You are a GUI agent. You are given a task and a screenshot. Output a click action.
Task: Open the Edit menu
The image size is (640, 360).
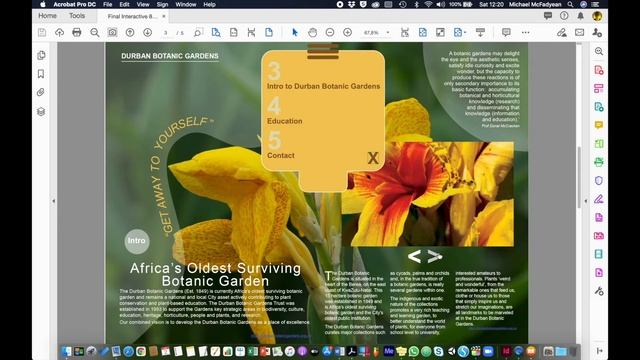click(124, 4)
